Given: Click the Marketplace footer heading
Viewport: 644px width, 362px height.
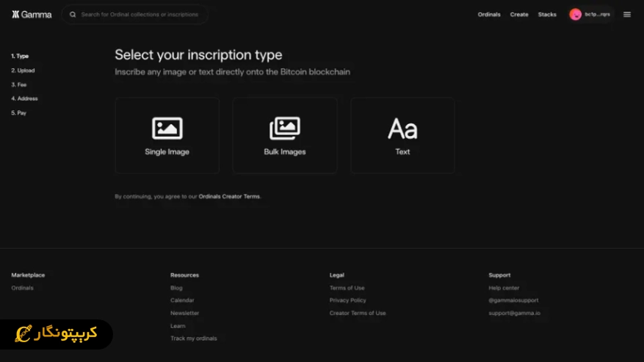Looking at the screenshot, I should (28, 275).
